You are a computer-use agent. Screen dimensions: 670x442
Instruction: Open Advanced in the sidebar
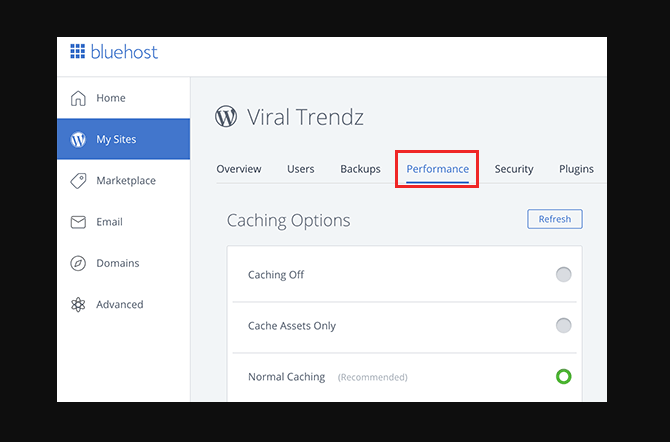(123, 304)
